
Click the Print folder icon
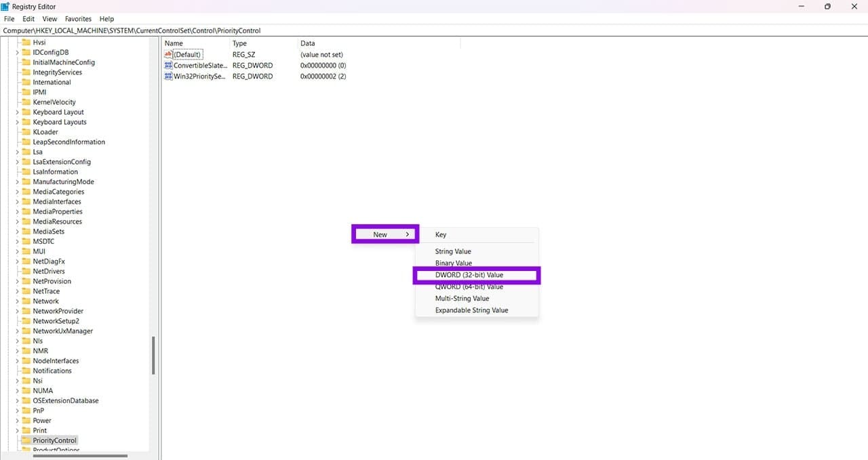26,430
